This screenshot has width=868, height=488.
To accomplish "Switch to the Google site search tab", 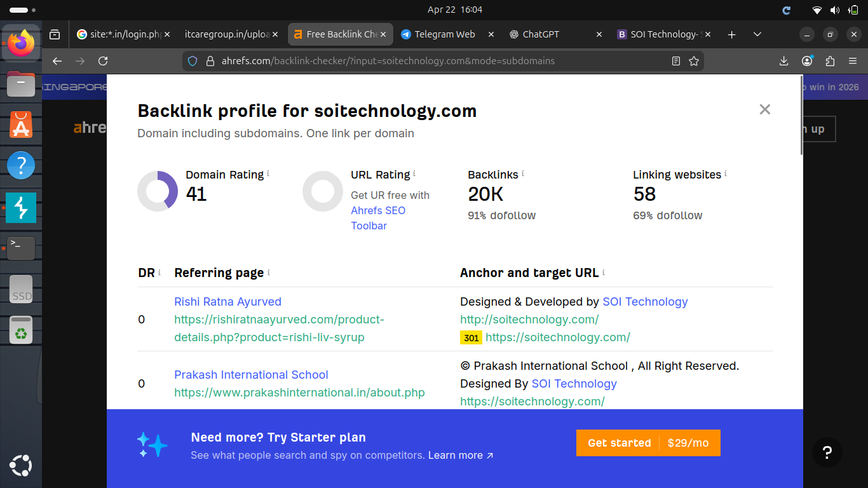I will coord(123,34).
